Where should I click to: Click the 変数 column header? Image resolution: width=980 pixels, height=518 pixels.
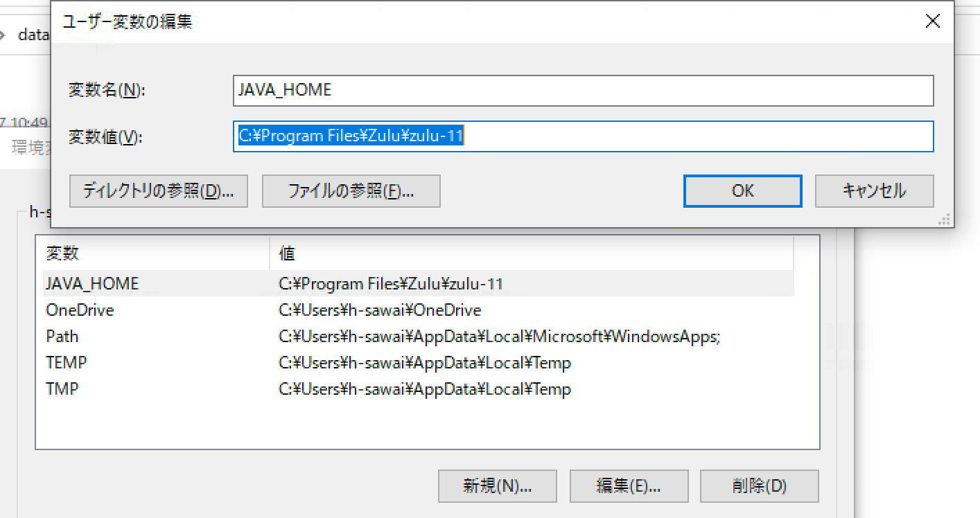(156, 253)
